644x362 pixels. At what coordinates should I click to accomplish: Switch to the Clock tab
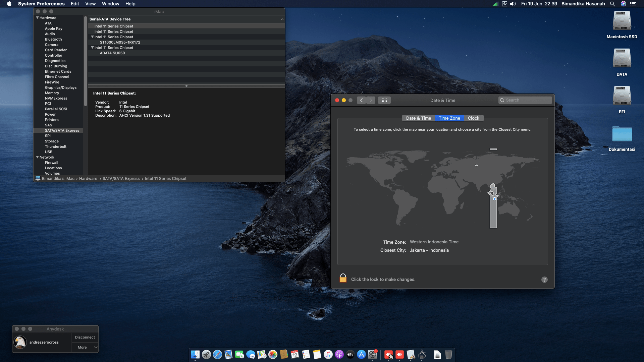click(473, 118)
